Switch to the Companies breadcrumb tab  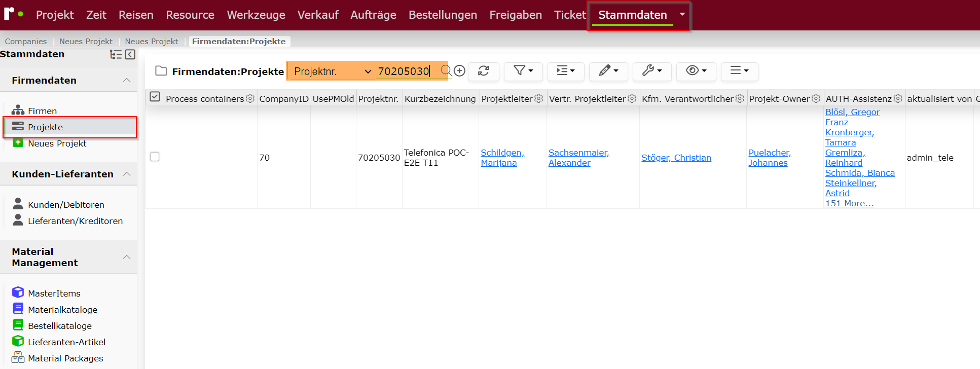[x=26, y=41]
